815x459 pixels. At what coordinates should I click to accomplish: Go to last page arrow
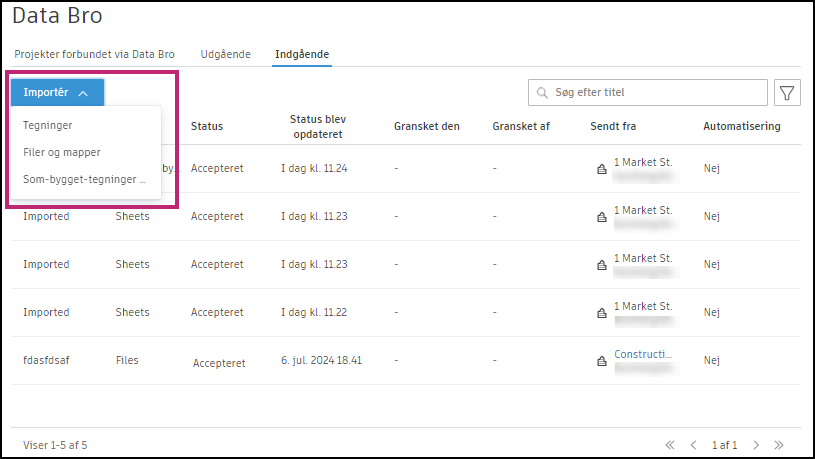(779, 444)
